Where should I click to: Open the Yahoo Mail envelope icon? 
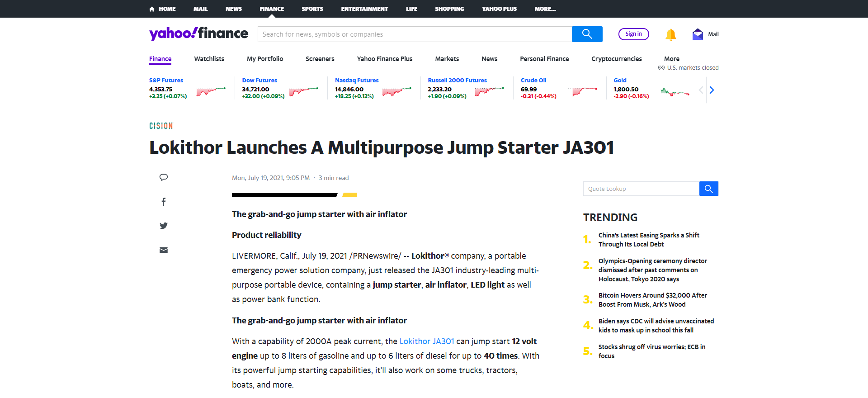698,34
